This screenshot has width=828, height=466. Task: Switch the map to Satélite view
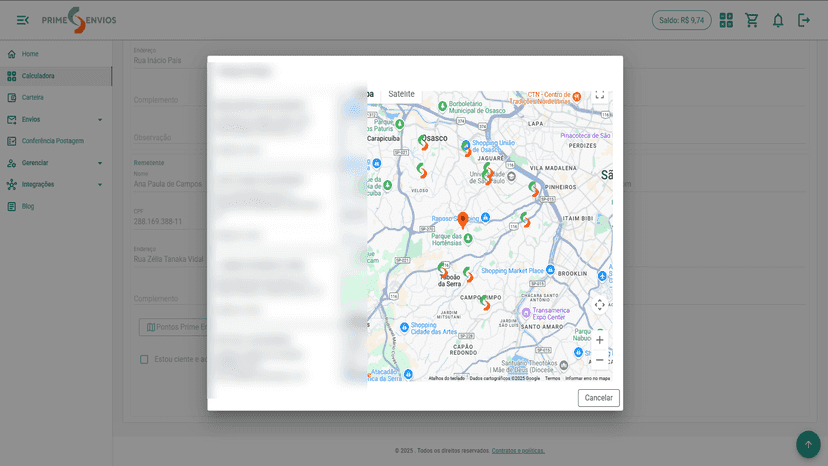pyautogui.click(x=401, y=94)
